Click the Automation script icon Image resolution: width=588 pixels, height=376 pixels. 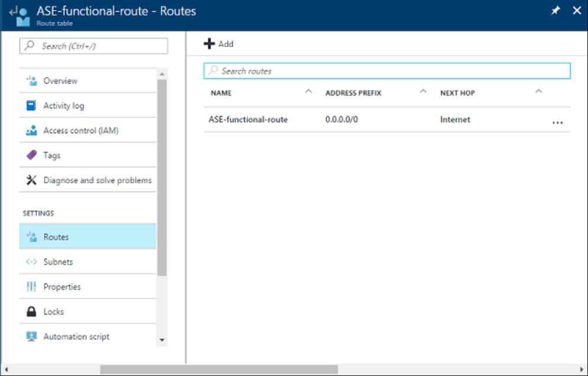pos(31,337)
